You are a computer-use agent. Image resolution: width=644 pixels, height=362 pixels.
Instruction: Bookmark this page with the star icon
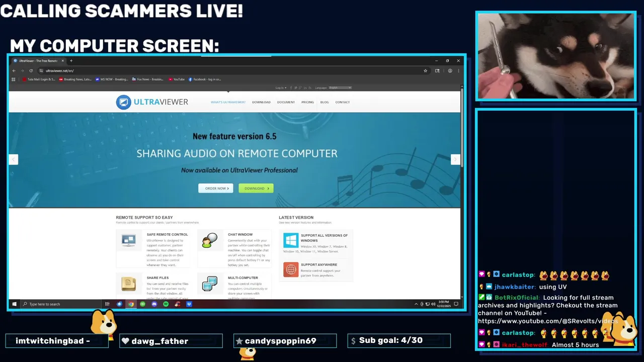coord(425,71)
